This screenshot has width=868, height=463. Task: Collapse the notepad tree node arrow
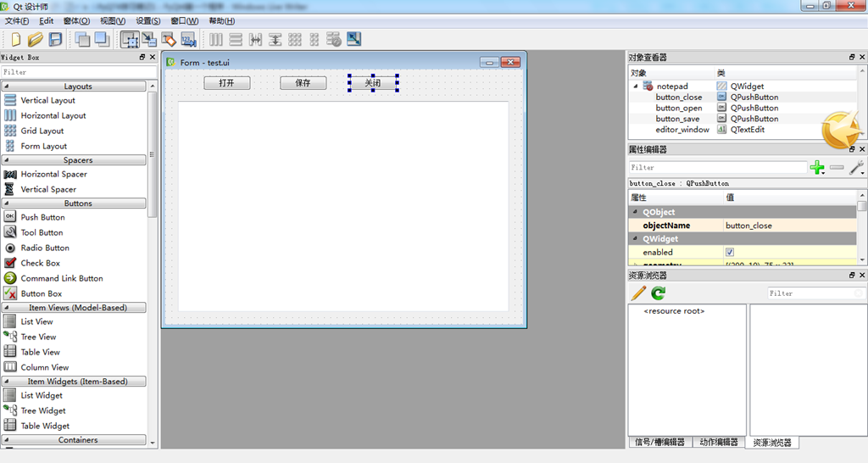636,86
